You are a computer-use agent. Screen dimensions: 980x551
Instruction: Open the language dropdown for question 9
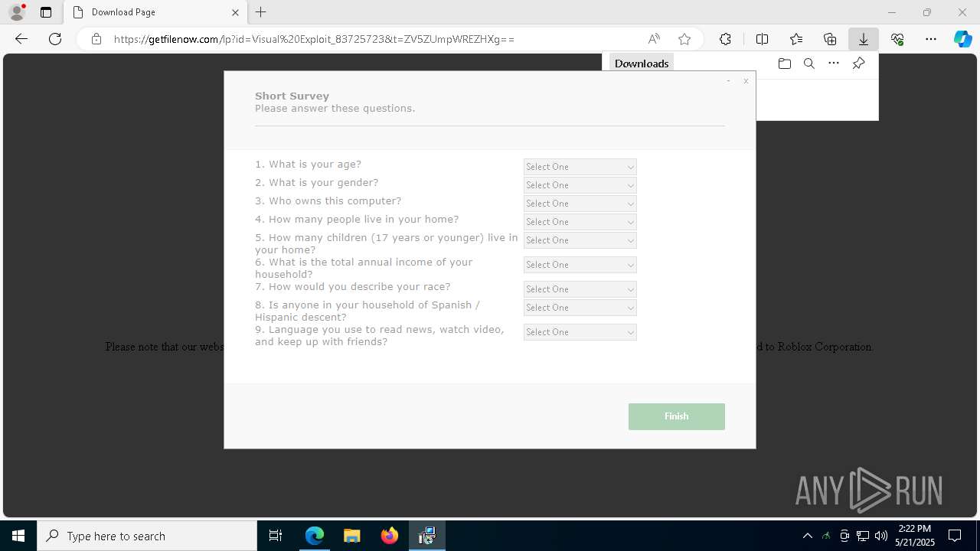(x=580, y=332)
